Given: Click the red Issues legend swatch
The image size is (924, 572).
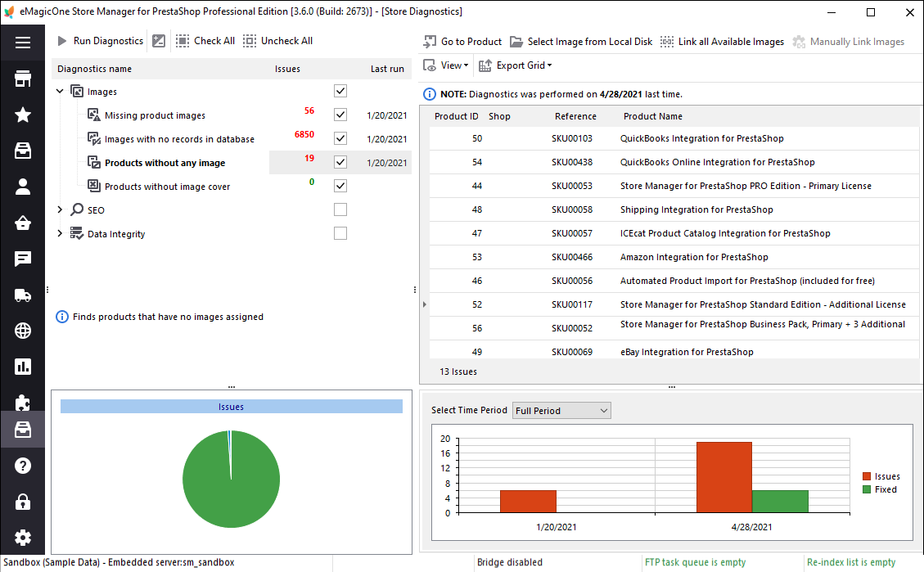Looking at the screenshot, I should (x=866, y=476).
